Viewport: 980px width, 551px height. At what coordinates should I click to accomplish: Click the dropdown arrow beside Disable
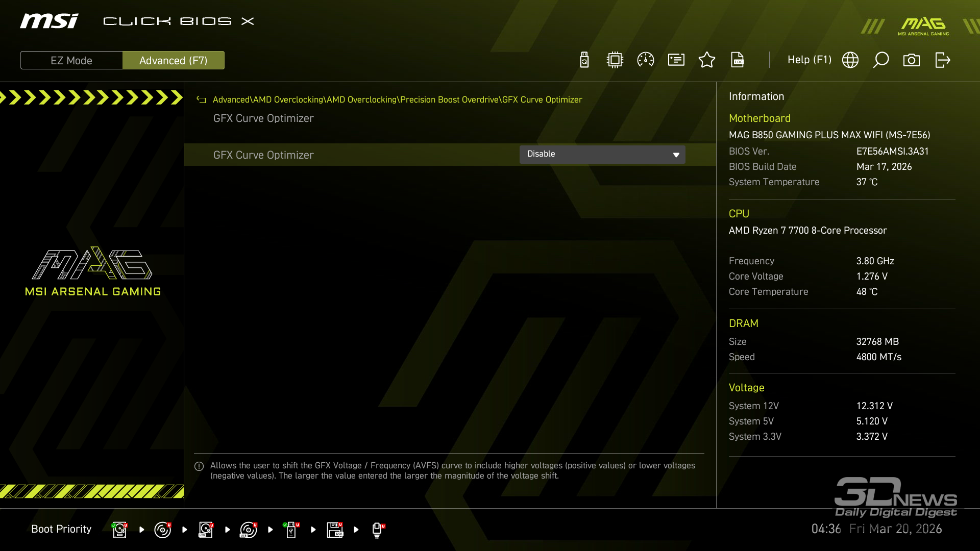tap(676, 155)
